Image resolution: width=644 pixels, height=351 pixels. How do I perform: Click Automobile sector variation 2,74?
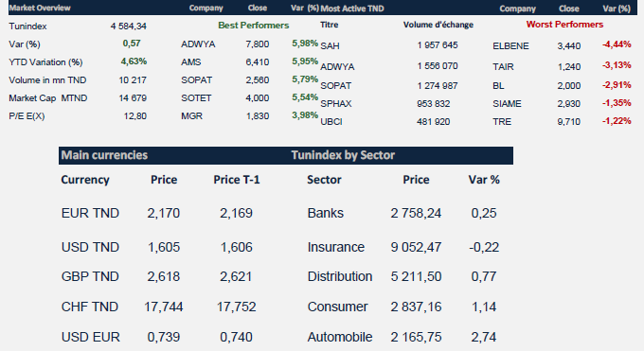[484, 337]
